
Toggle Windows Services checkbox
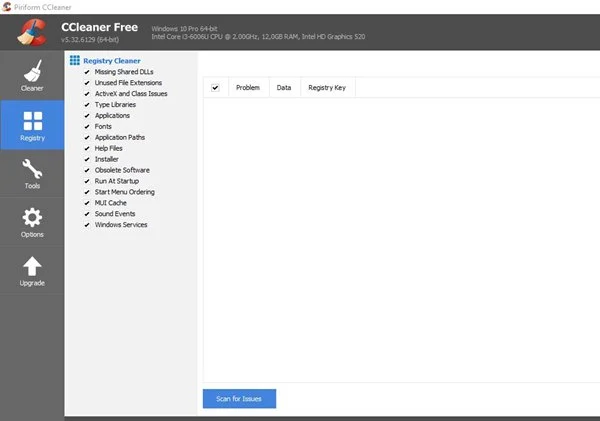(x=87, y=225)
